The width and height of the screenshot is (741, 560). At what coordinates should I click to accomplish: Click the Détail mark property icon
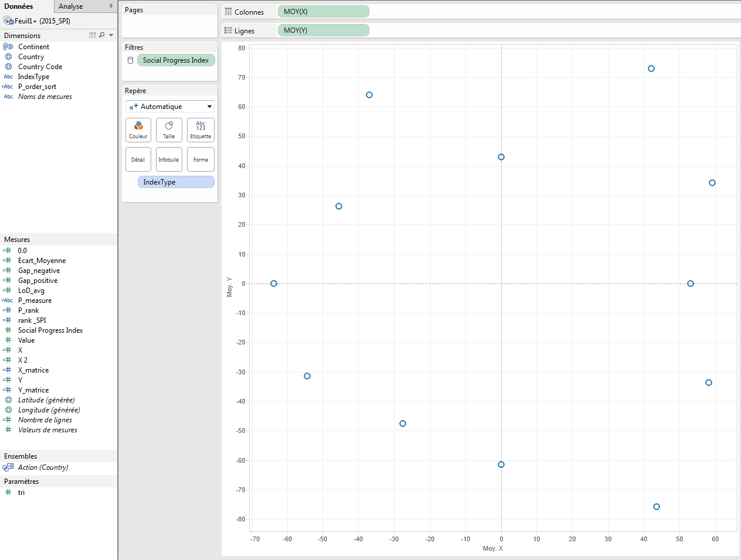(138, 159)
